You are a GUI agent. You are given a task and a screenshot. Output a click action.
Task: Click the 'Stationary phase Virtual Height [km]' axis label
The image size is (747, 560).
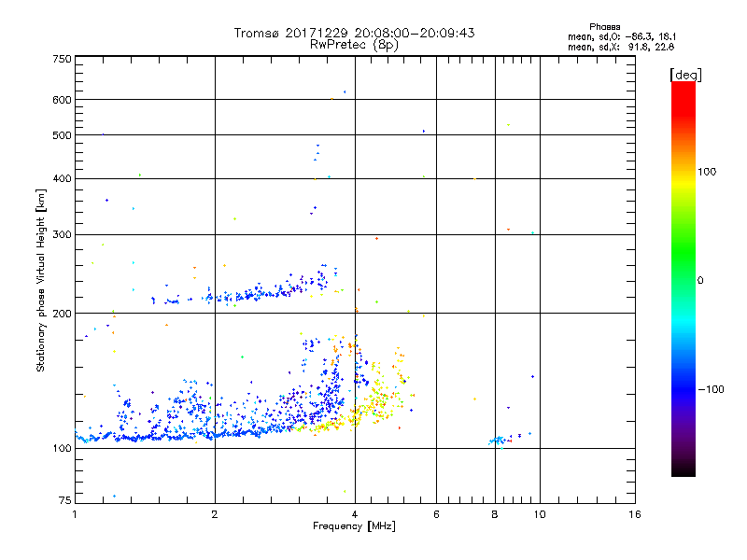[41, 280]
